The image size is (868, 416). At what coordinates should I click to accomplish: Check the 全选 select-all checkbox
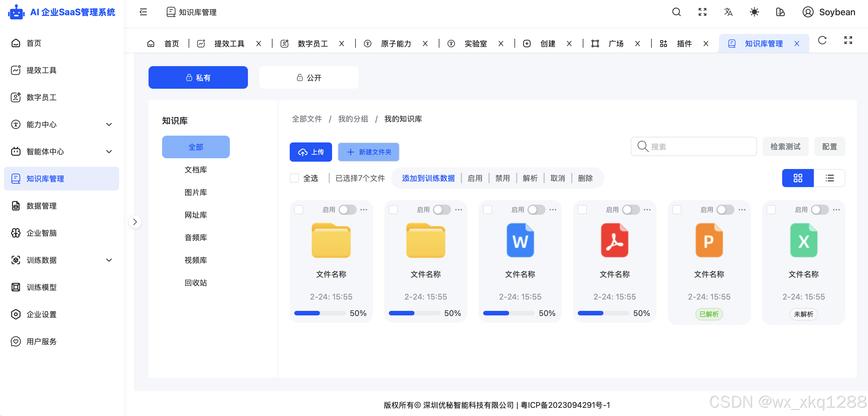coord(294,178)
